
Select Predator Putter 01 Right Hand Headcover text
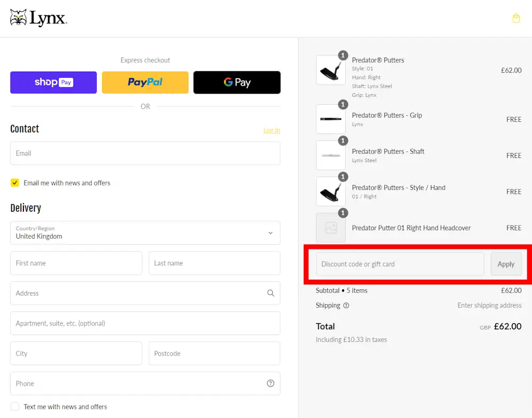[x=411, y=228]
